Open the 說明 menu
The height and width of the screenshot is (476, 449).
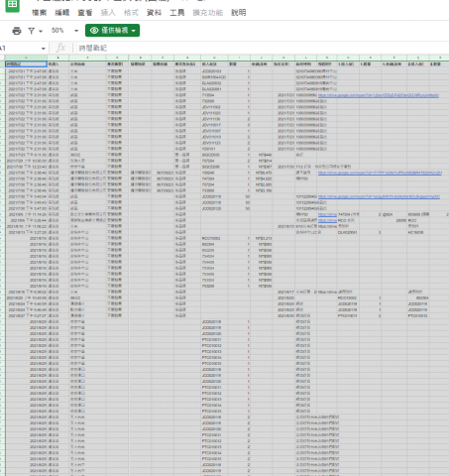(x=239, y=13)
